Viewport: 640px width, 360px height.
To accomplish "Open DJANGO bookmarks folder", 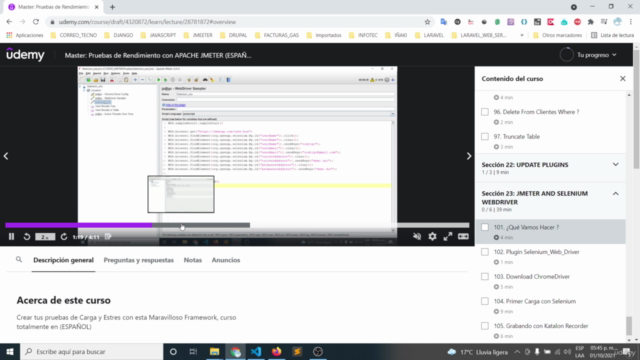I will coord(119,35).
